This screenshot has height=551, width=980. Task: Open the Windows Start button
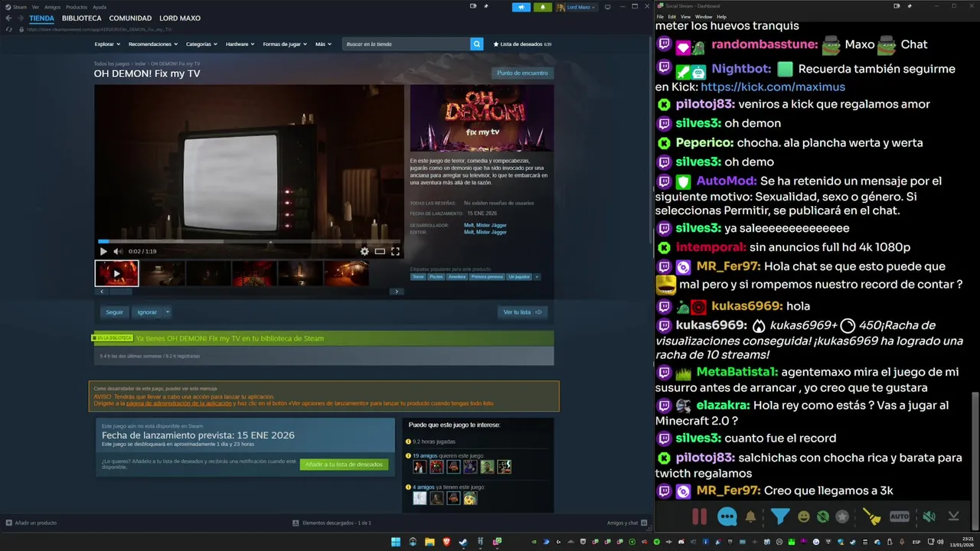point(396,542)
